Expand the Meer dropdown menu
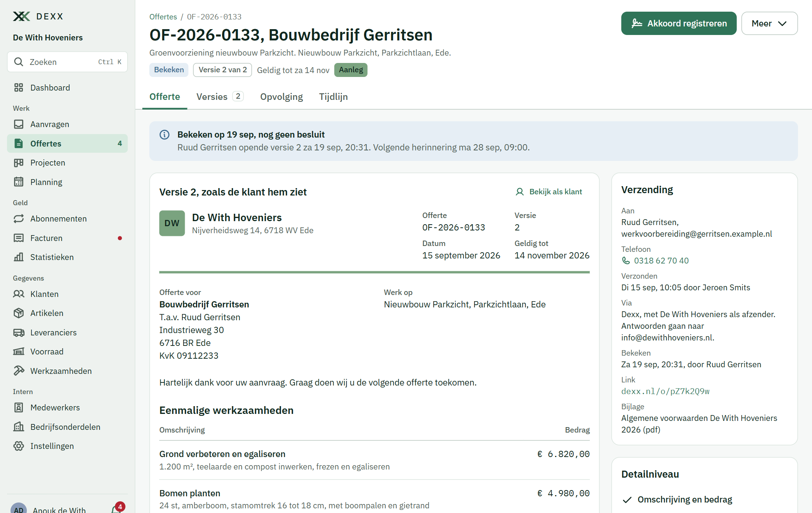Viewport: 812px width, 513px height. coord(769,23)
